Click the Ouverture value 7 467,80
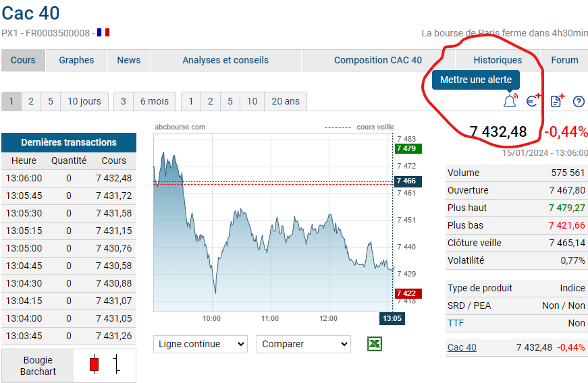Screen dimensions: 588x383 coord(567,191)
